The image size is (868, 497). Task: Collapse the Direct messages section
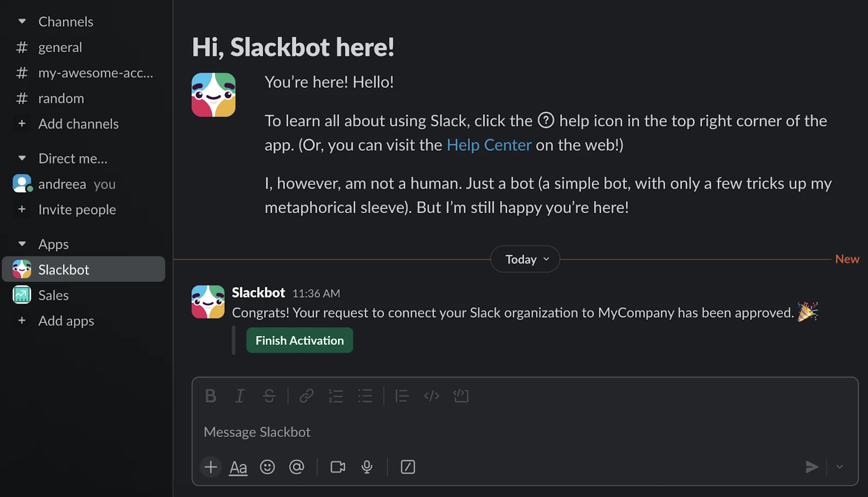[x=22, y=158]
